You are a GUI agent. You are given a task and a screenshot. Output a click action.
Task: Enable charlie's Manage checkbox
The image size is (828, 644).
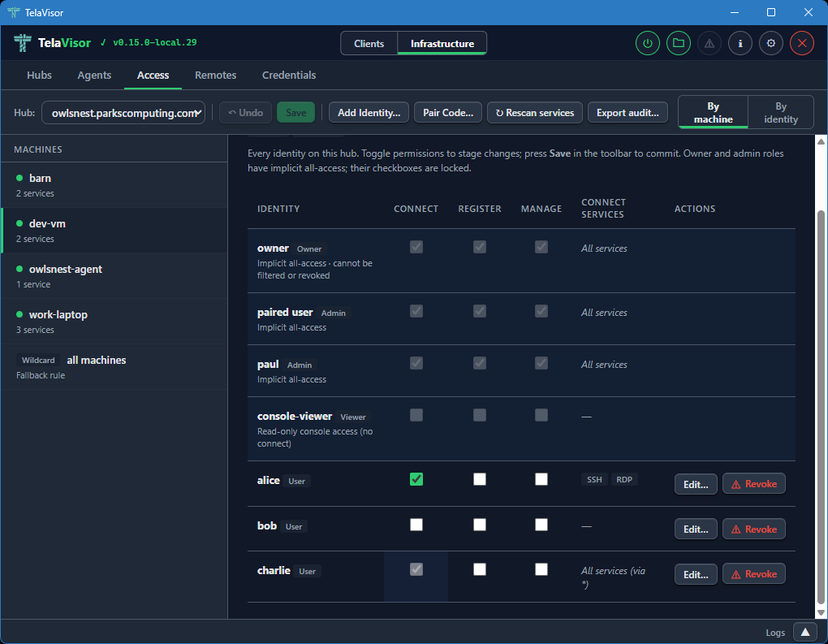click(541, 569)
